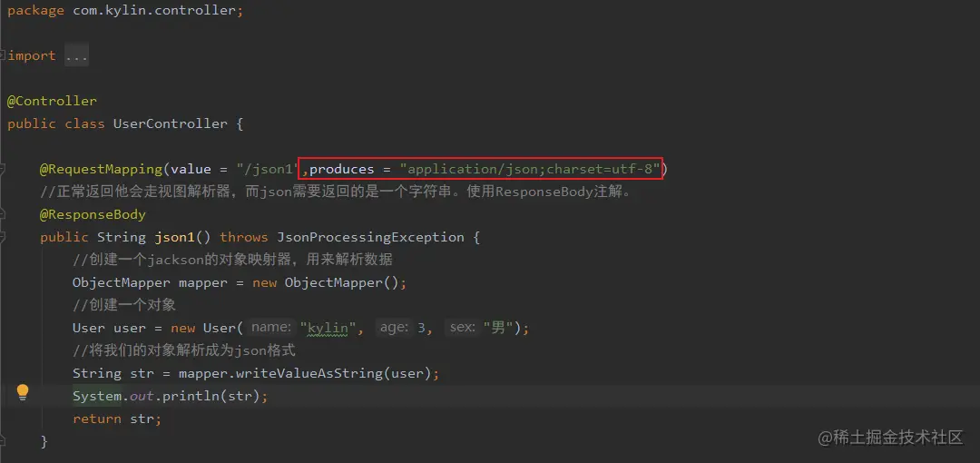Expand the folded import "..." block
The height and width of the screenshot is (463, 980).
[x=76, y=55]
